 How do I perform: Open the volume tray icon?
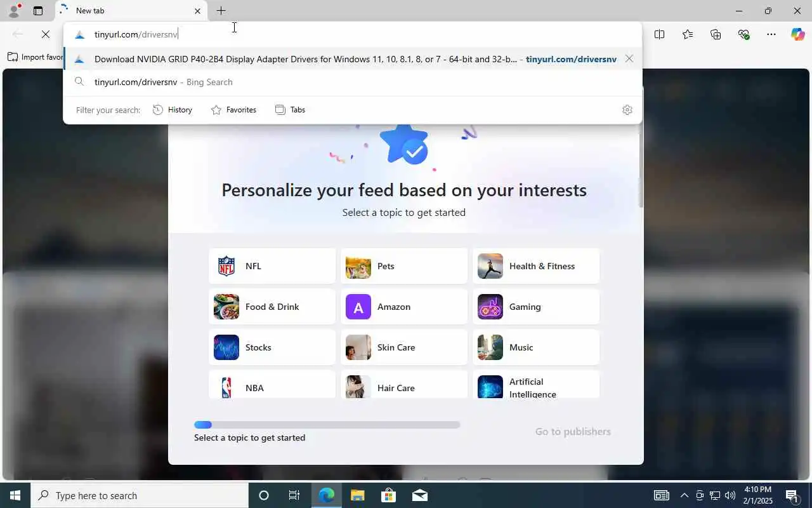[x=730, y=495]
